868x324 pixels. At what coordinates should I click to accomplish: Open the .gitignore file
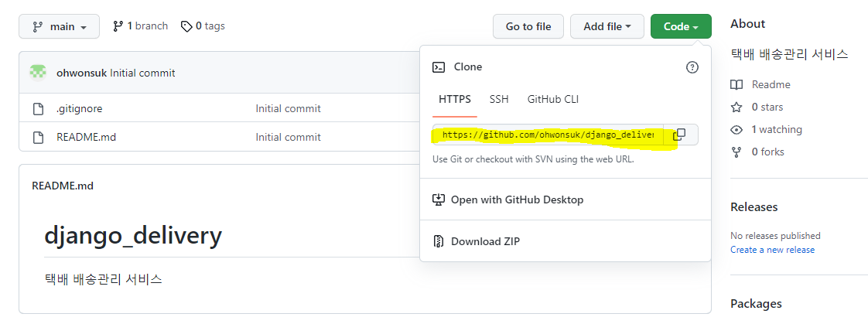click(79, 109)
